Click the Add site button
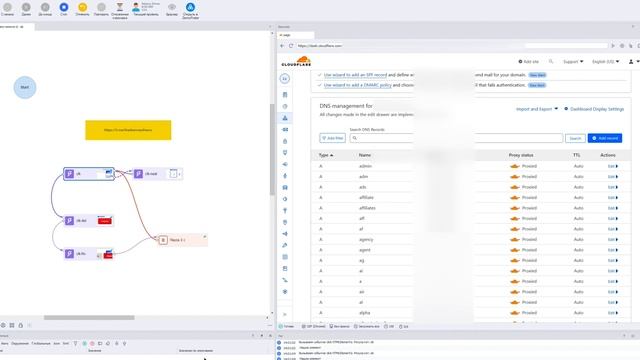The width and height of the screenshot is (640, 360). (x=529, y=62)
